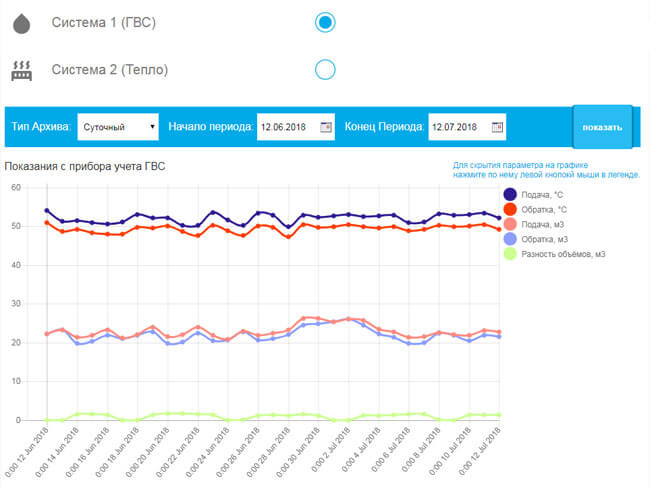The height and width of the screenshot is (488, 650).
Task: Toggle Обратка, м3 series in legend
Action: pos(536,239)
